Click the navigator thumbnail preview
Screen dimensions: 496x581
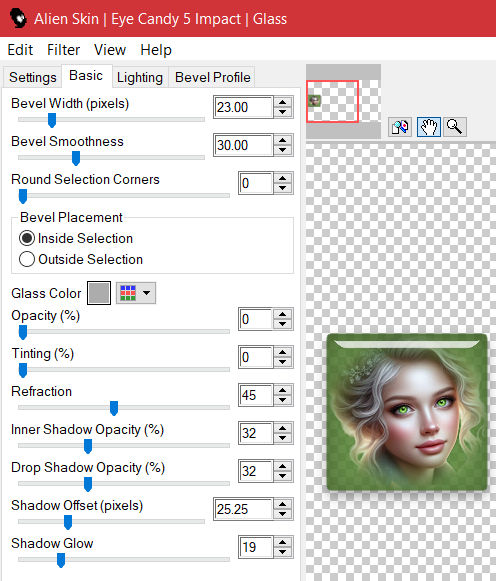click(332, 101)
